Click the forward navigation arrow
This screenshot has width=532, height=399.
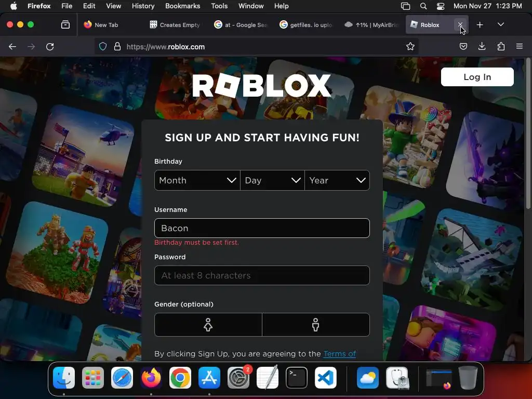coord(31,46)
